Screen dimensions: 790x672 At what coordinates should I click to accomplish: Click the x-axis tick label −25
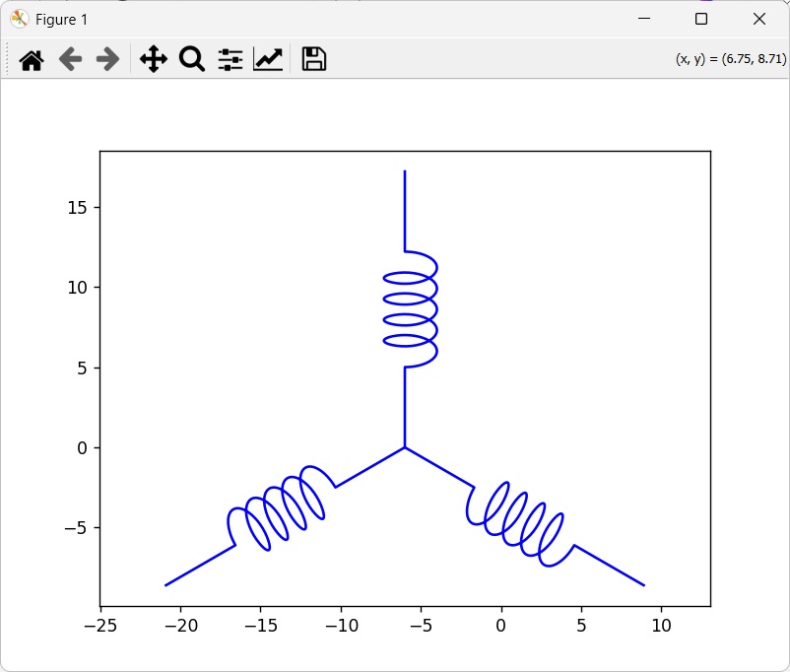tap(100, 626)
